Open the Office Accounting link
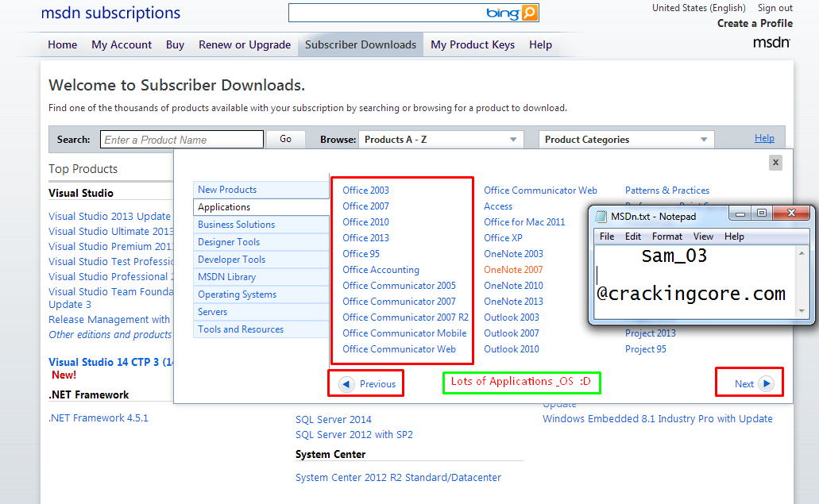Image resolution: width=819 pixels, height=504 pixels. click(x=381, y=270)
